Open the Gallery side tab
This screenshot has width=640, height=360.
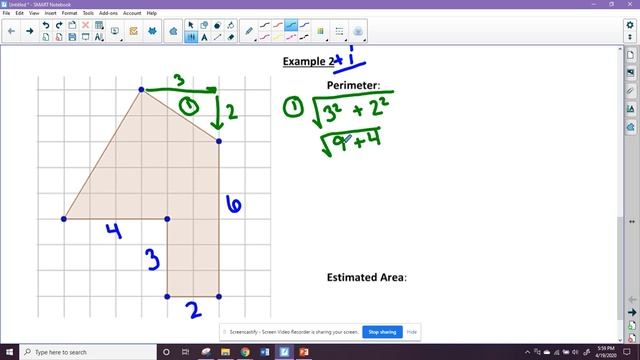pyautogui.click(x=631, y=73)
